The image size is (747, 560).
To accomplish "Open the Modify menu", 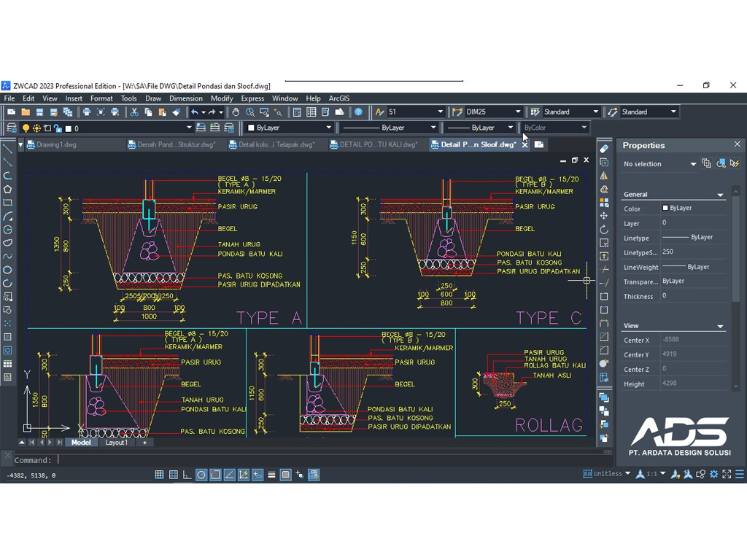I will coord(222,98).
